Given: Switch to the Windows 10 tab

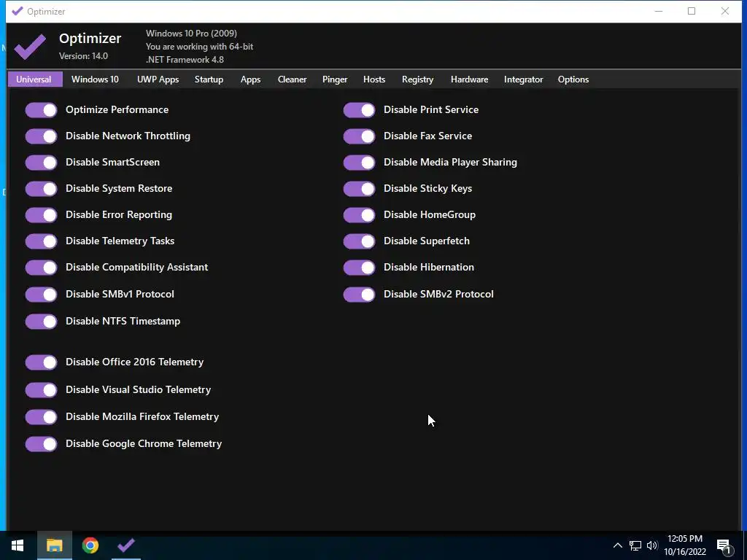Looking at the screenshot, I should tap(95, 79).
